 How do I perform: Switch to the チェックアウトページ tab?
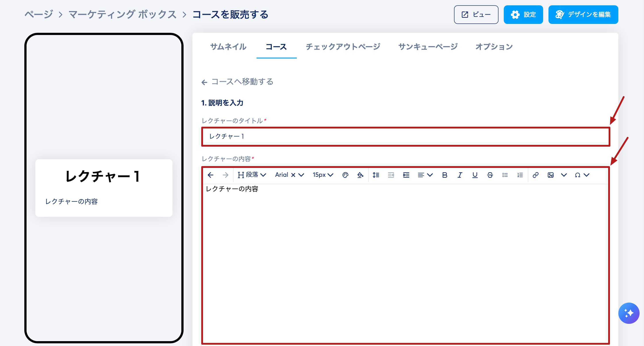point(343,47)
